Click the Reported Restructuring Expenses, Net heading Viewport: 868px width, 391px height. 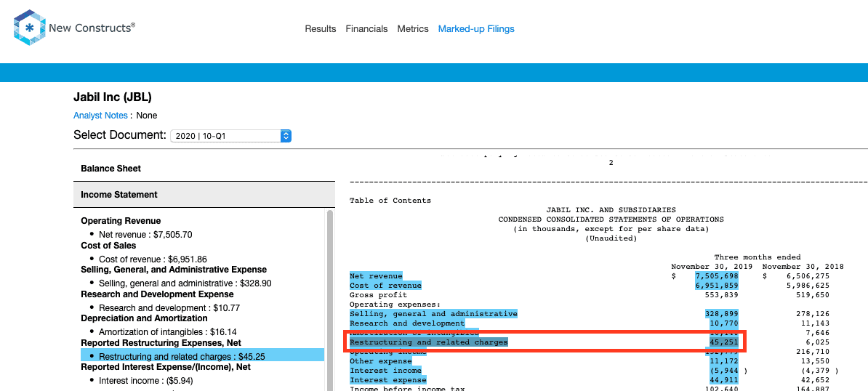(161, 343)
